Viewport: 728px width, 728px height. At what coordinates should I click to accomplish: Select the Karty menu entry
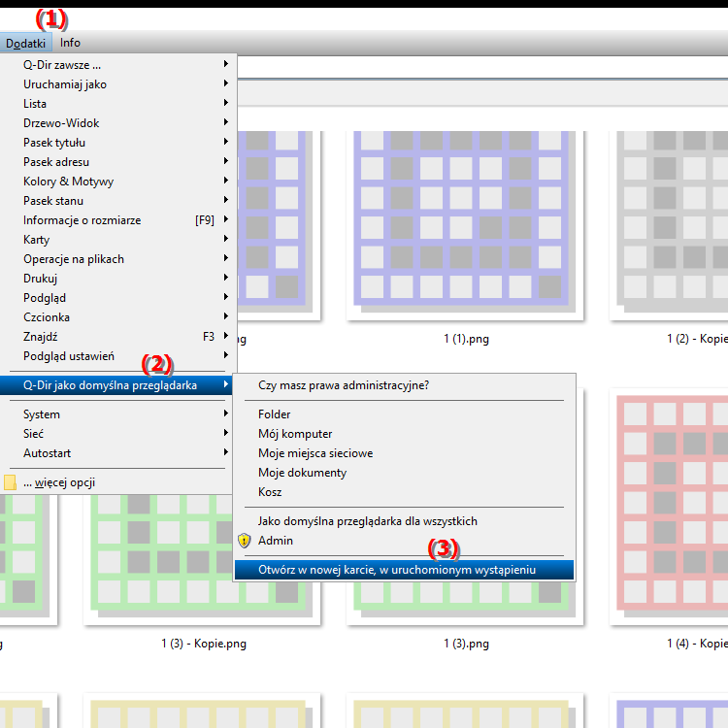[x=118, y=240]
